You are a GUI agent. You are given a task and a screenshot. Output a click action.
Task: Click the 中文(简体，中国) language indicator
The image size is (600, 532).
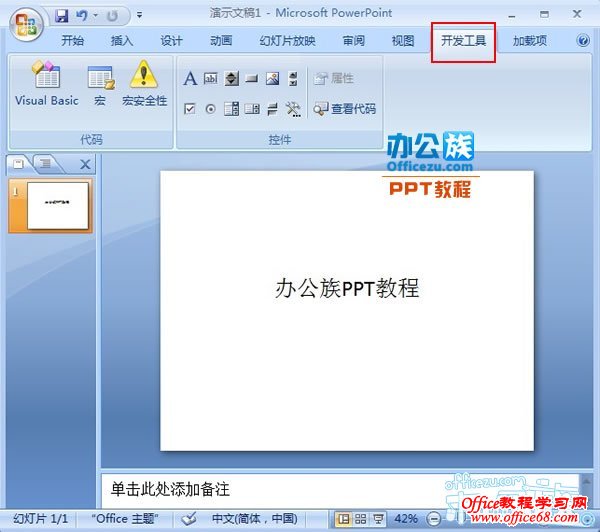254,519
